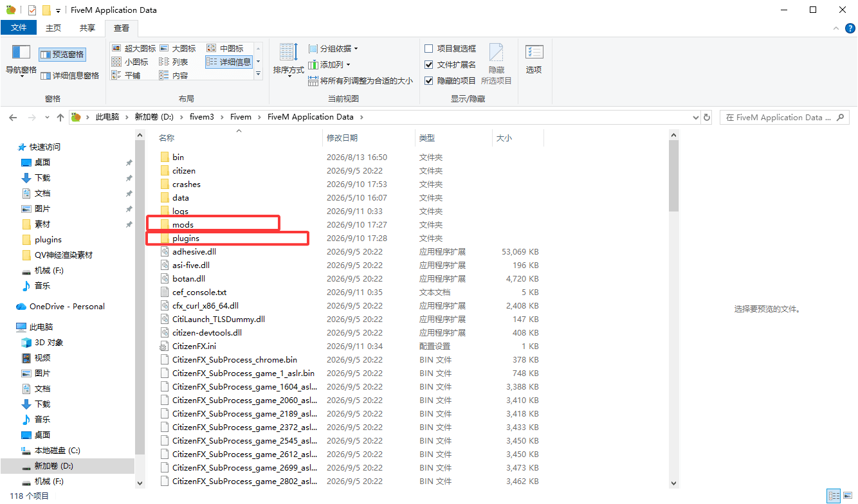
Task: Click Size all columns to fit (将所有列调整为合适的大小)
Action: [x=360, y=81]
